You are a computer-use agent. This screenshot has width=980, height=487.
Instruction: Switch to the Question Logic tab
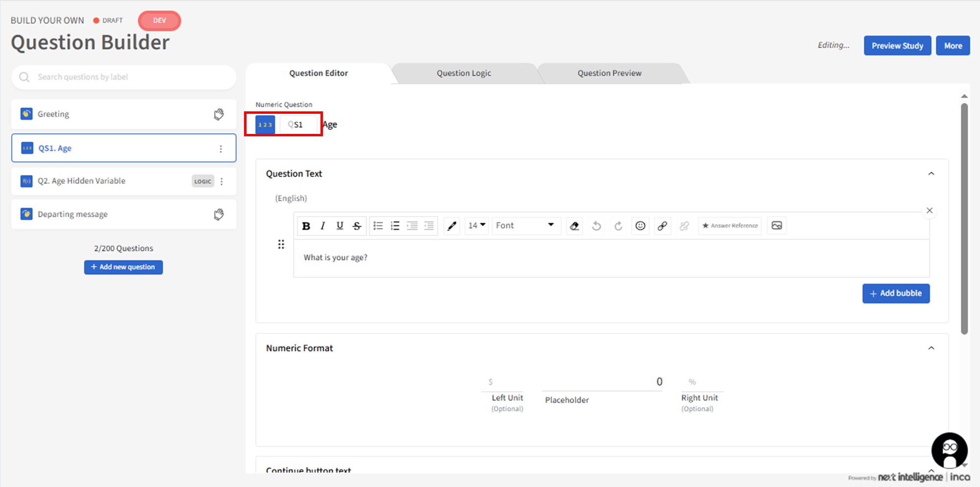click(x=464, y=74)
